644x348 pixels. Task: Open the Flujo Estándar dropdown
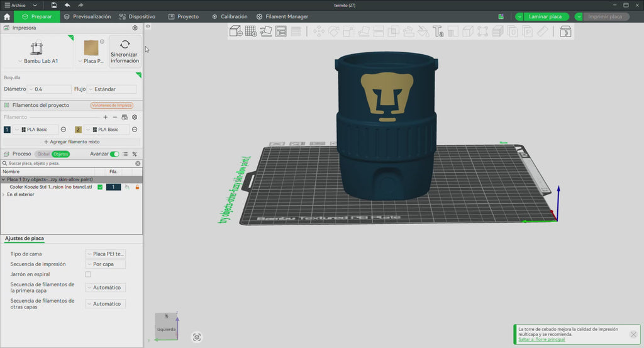112,89
